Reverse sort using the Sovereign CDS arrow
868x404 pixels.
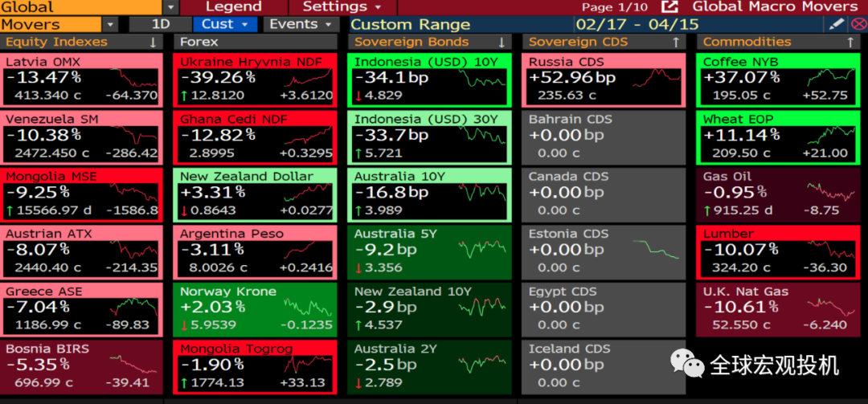(x=676, y=42)
